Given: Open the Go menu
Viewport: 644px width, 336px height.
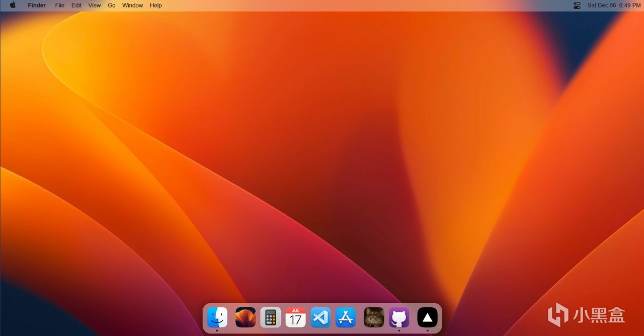Looking at the screenshot, I should click(112, 5).
